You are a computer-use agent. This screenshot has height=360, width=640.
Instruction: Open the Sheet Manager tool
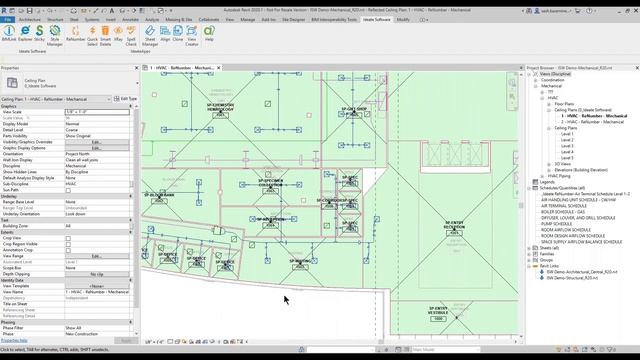click(150, 35)
